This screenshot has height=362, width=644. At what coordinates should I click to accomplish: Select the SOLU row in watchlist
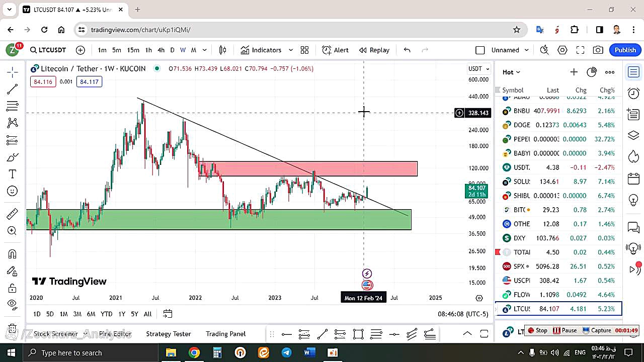coord(558,182)
